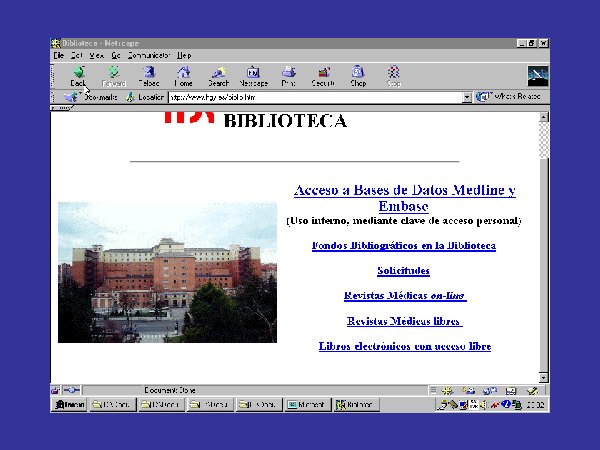Select the Biblioteca Netscape taskbar button
Image resolution: width=600 pixels, height=450 pixels.
point(356,404)
